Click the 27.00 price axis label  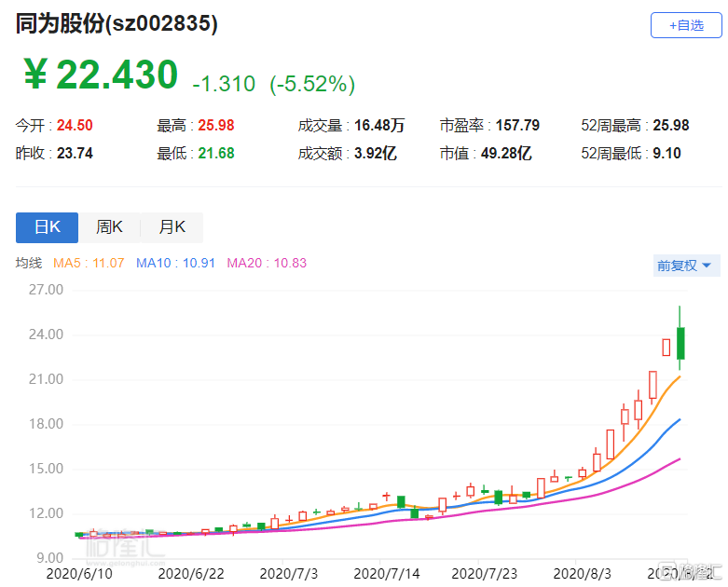(x=46, y=290)
